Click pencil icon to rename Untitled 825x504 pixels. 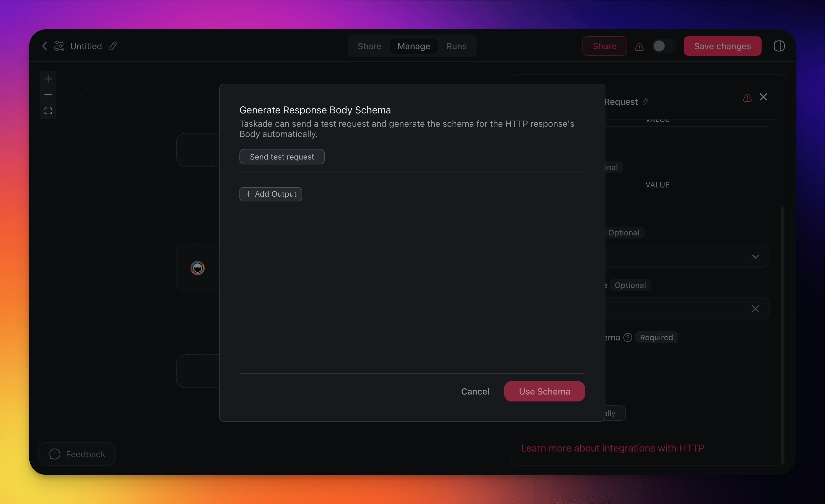point(113,46)
